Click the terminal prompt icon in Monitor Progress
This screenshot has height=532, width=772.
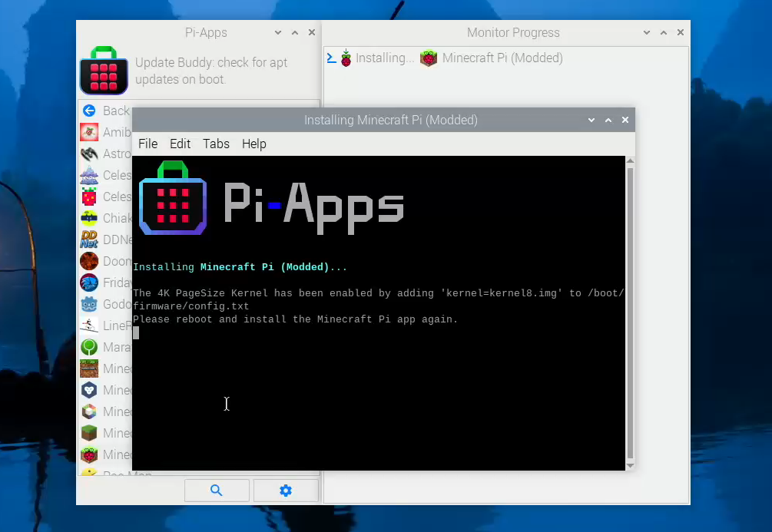tap(332, 58)
